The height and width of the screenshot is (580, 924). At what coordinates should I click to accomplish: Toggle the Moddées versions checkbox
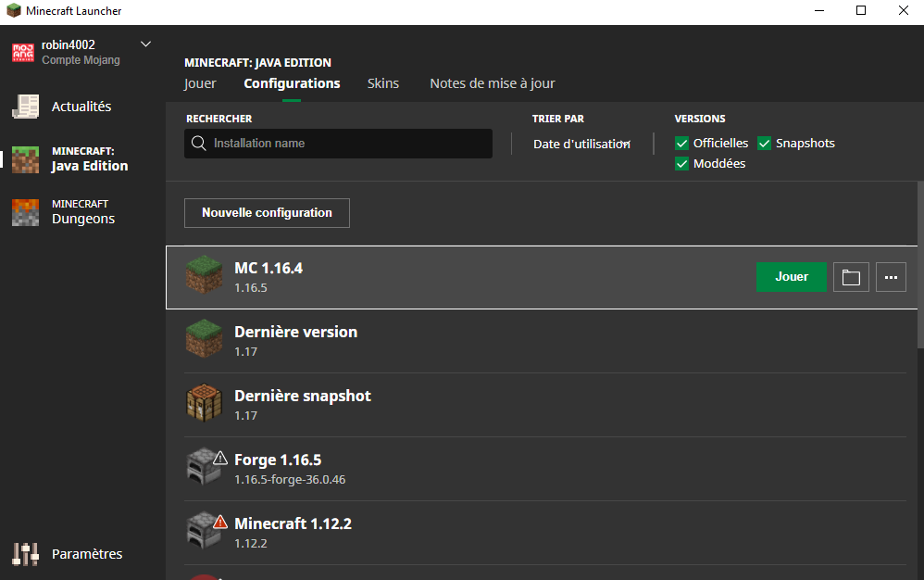[681, 164]
